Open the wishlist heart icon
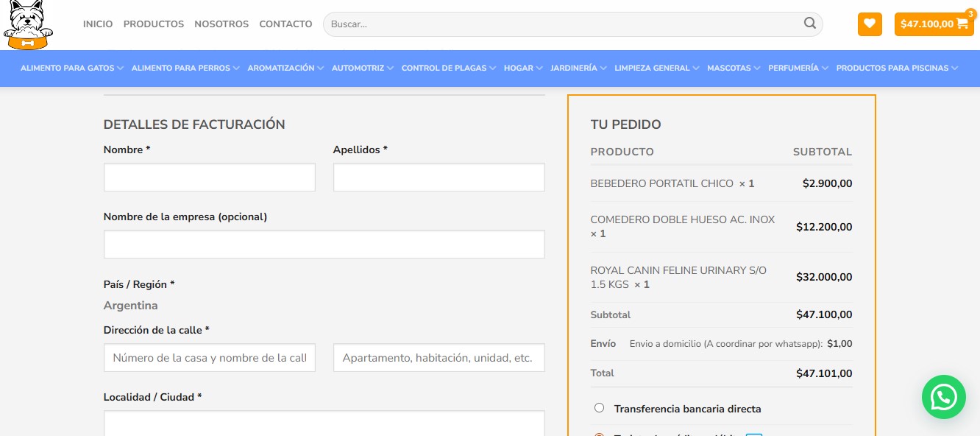The height and width of the screenshot is (436, 980). coord(869,24)
